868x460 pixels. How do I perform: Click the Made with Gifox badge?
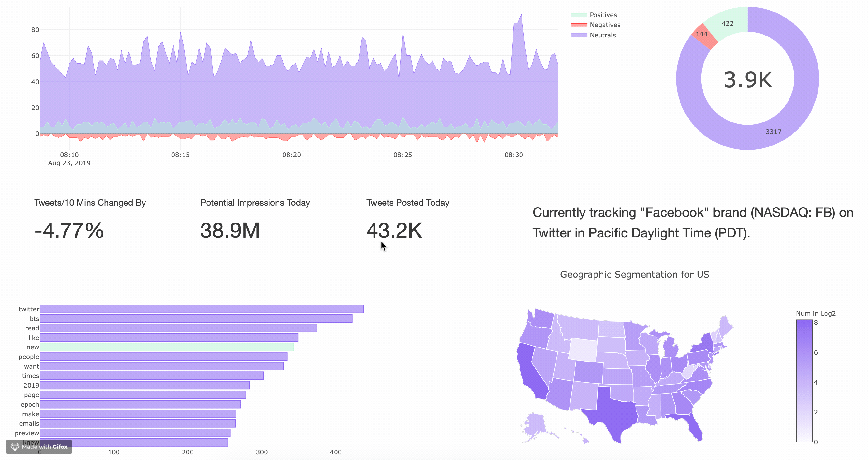coord(39,447)
